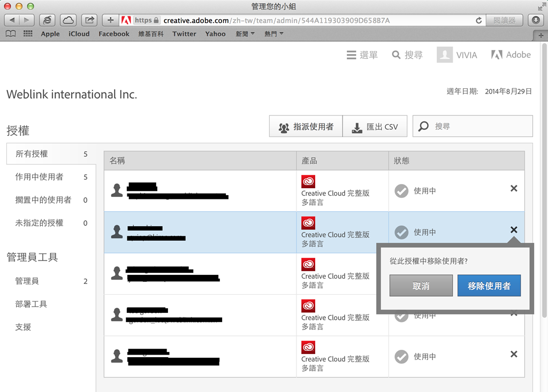The width and height of the screenshot is (548, 392).
Task: Open the iCloud bookmark
Action: 79,34
